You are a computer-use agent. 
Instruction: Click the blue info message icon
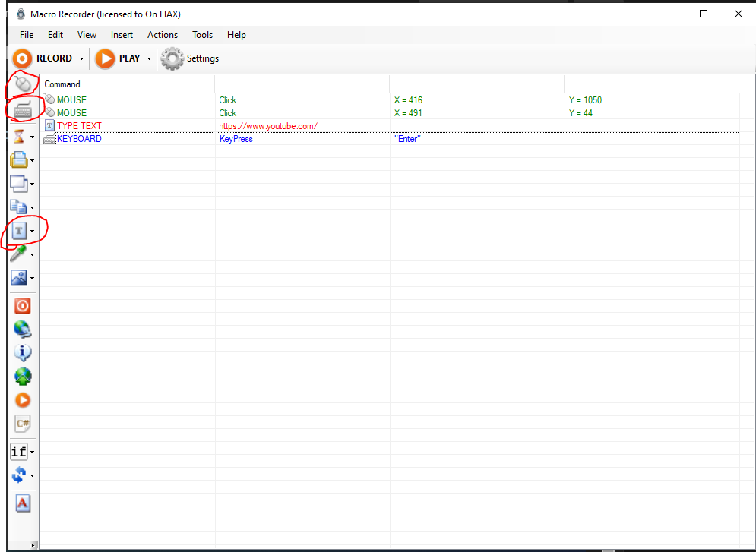click(23, 352)
